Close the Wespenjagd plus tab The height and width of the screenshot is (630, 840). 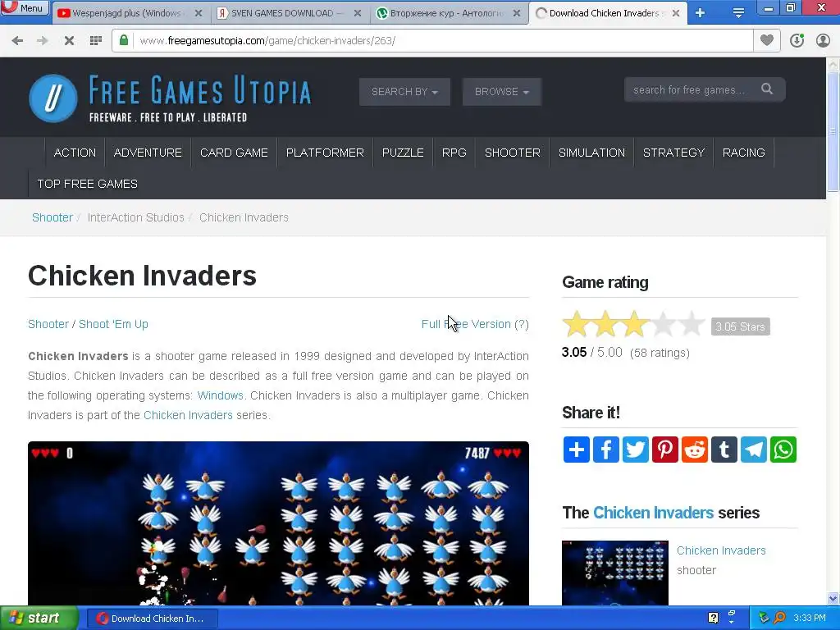199,13
